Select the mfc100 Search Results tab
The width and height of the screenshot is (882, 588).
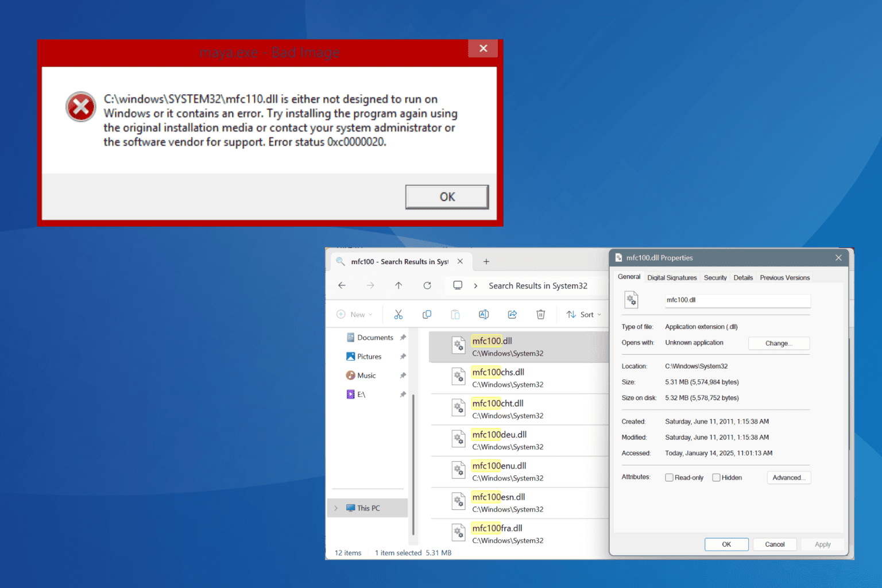pyautogui.click(x=401, y=261)
